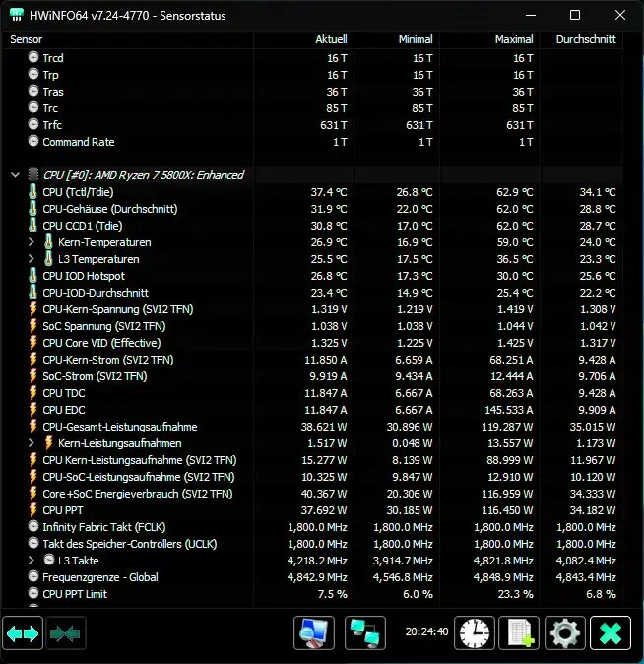
Task: Click the 119.287 W maximal value
Action: point(507,427)
